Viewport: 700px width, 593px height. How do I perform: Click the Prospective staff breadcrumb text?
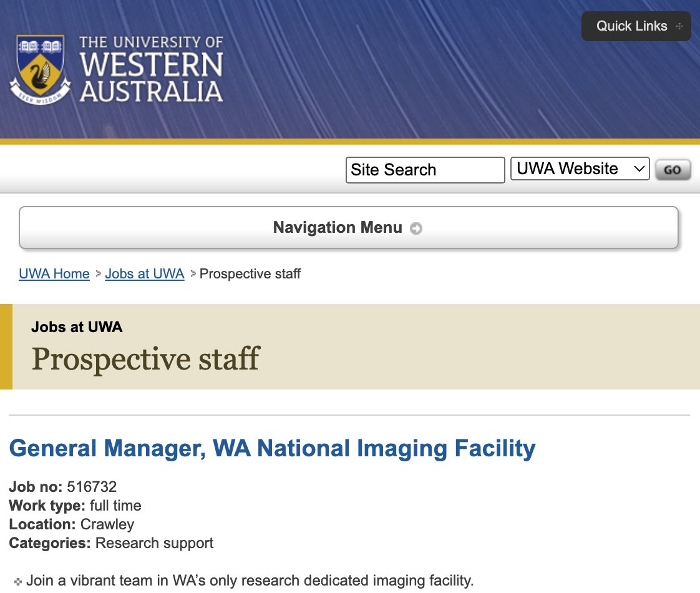250,274
